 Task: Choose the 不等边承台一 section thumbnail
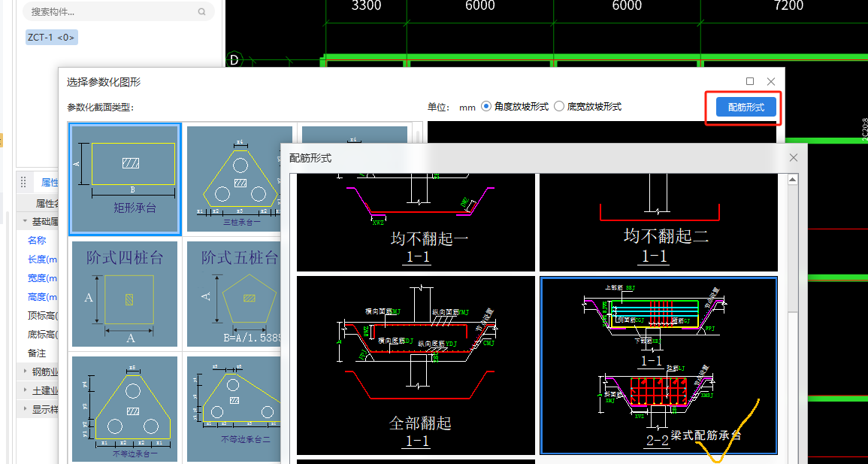[x=125, y=409]
